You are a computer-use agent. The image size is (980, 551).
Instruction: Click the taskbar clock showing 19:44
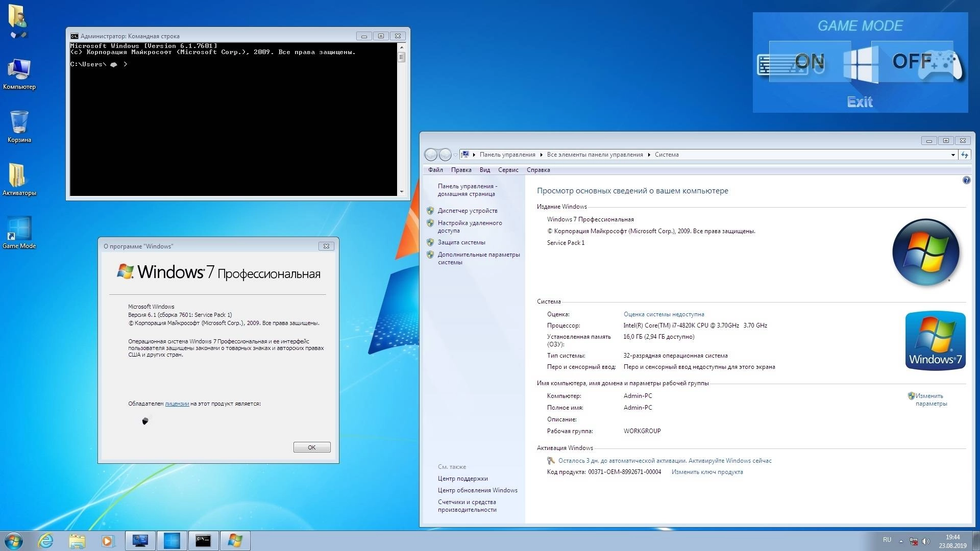click(952, 541)
